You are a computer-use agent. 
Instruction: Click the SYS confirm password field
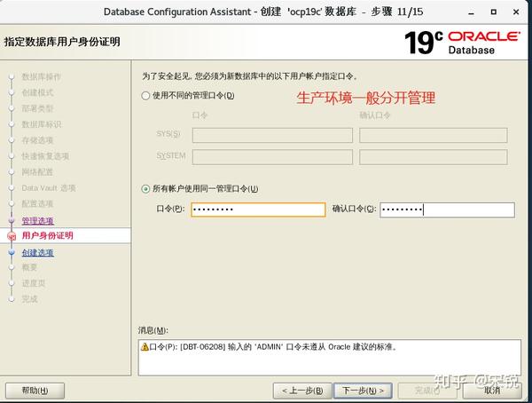(x=434, y=135)
